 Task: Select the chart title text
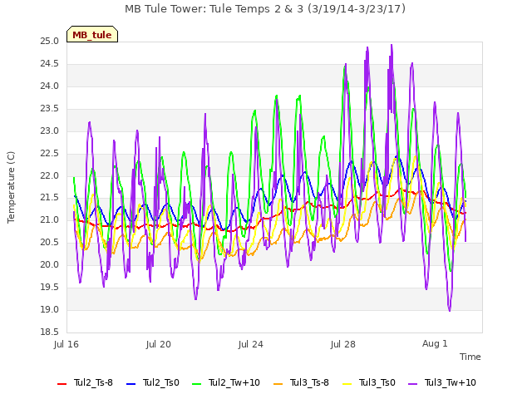pos(265,9)
